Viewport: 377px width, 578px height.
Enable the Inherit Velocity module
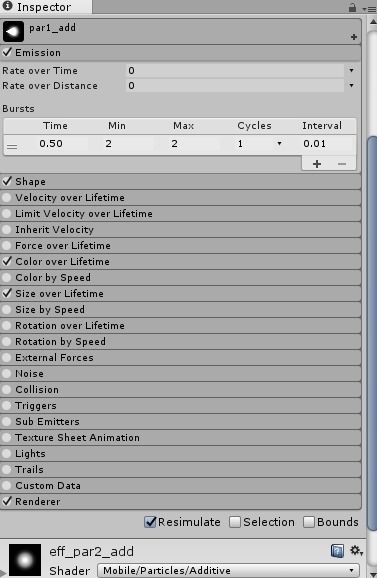click(6, 230)
